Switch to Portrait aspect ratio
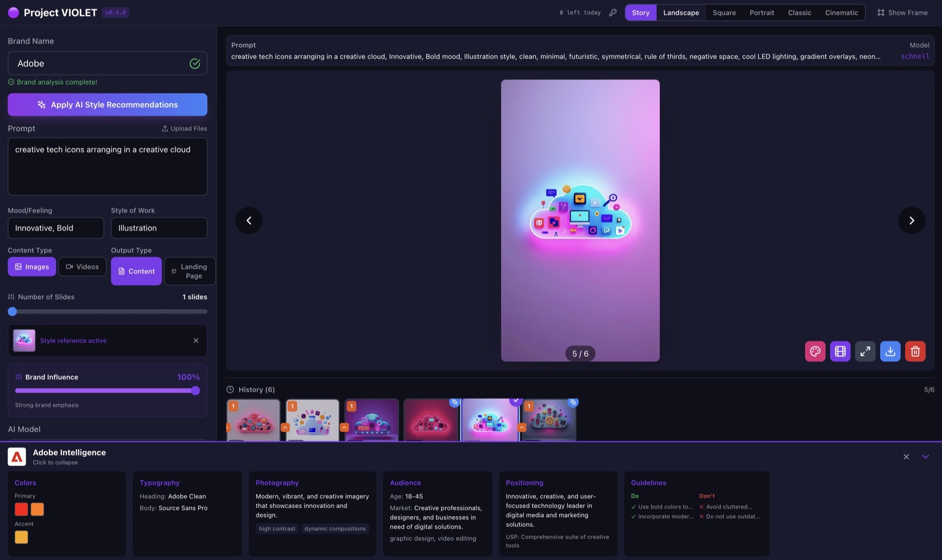The width and height of the screenshot is (942, 560). [x=762, y=13]
